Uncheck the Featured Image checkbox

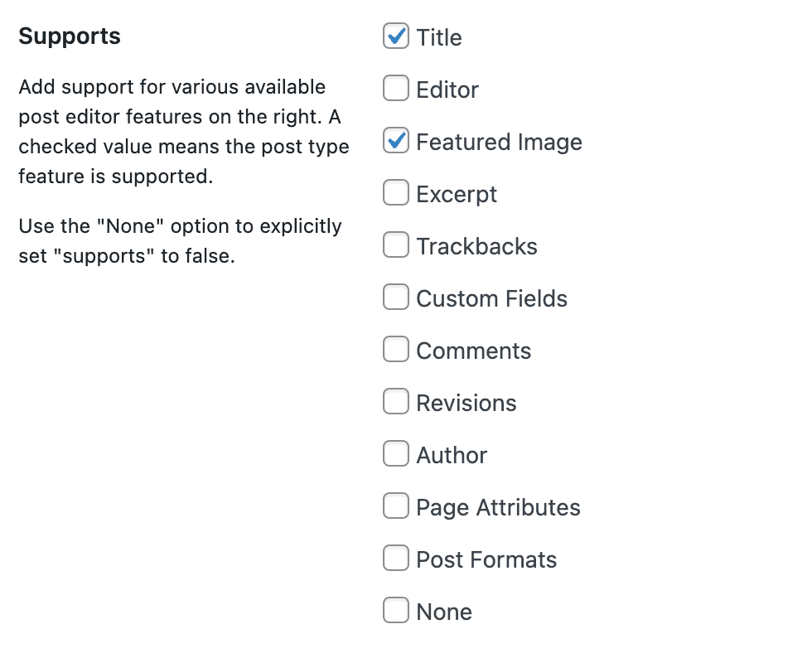pyautogui.click(x=396, y=141)
